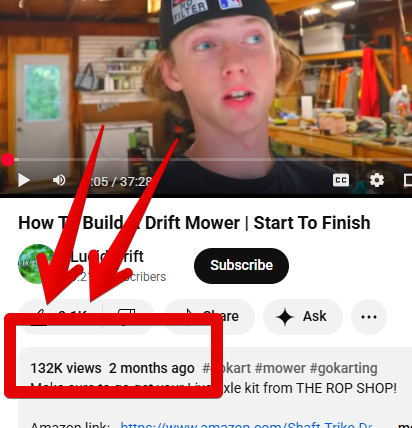
Task: Open the Lucid Drift channel avatar
Action: coord(36,264)
